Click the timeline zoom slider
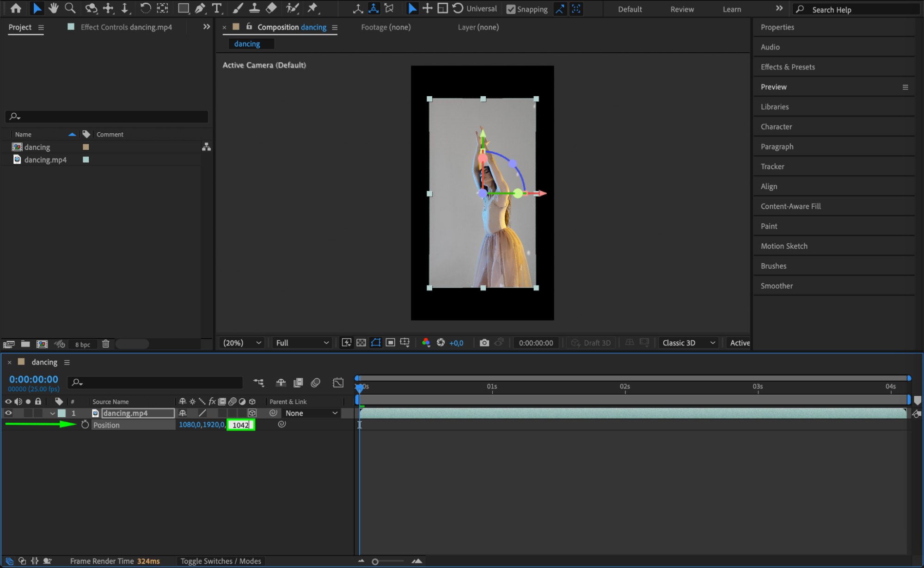This screenshot has height=568, width=924. pos(375,562)
